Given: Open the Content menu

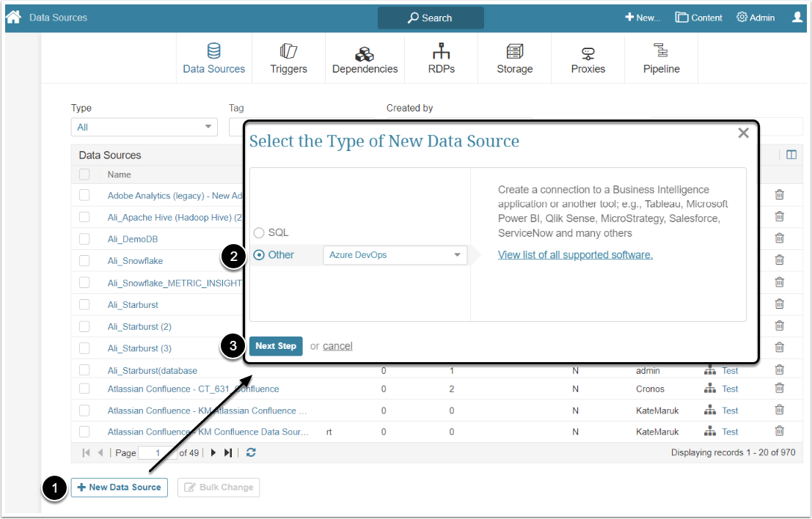Looking at the screenshot, I should tap(698, 18).
